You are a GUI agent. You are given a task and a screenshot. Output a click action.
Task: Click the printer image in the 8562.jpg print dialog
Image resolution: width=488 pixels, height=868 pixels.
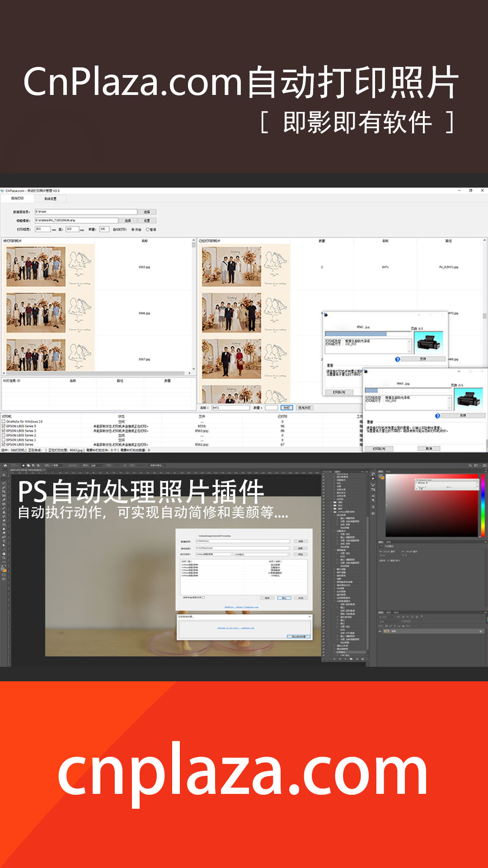tap(428, 342)
